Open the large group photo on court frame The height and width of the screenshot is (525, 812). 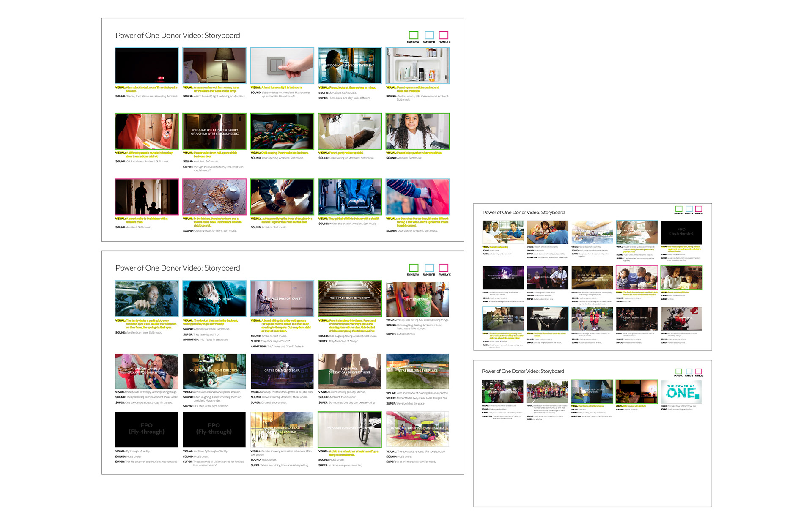[x=547, y=391]
